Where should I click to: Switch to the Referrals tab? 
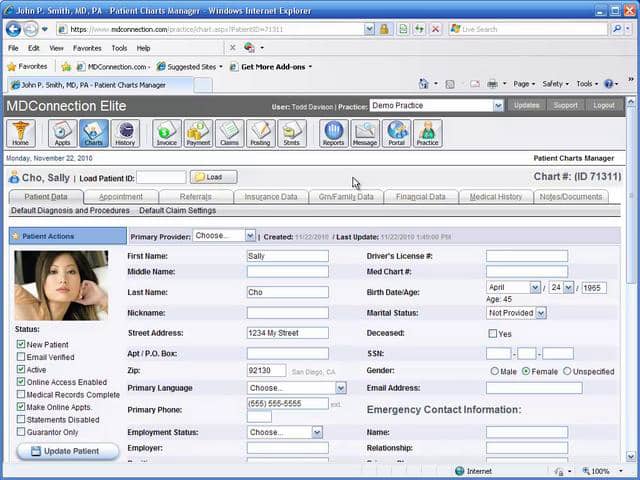click(x=196, y=197)
